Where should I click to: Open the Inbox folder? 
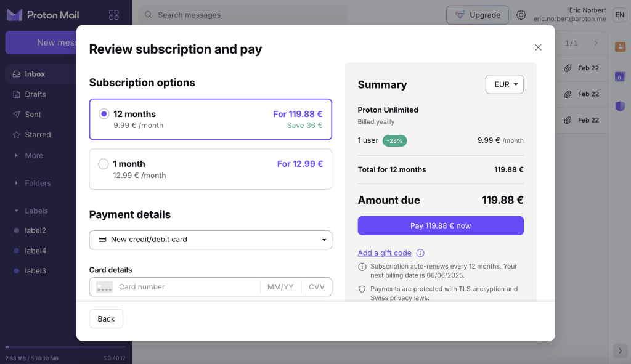click(x=35, y=74)
